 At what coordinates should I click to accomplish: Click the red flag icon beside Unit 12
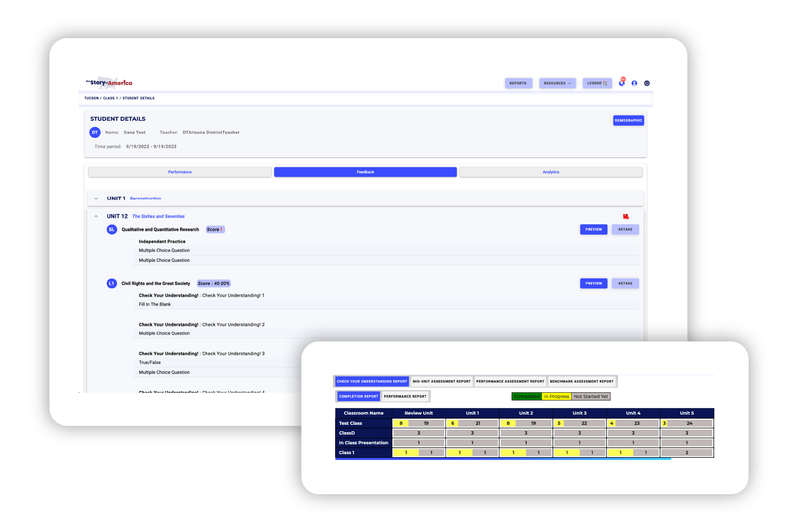tap(626, 217)
